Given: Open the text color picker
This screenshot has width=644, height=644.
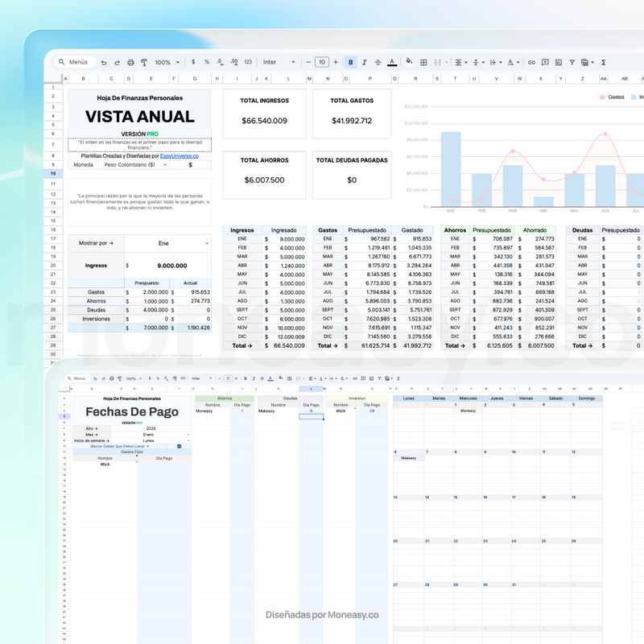Looking at the screenshot, I should [x=390, y=62].
